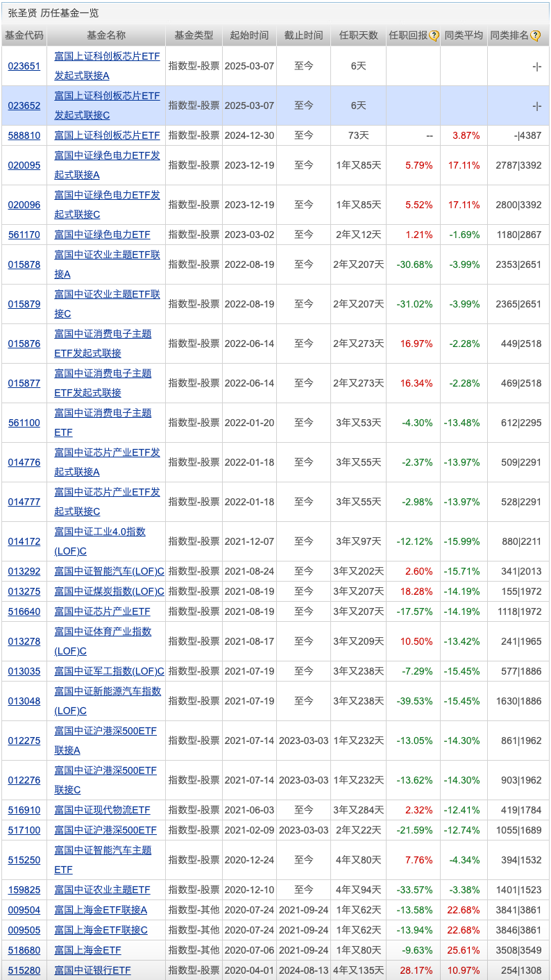Open fund code 014777 link
The image size is (551, 980).
(24, 502)
